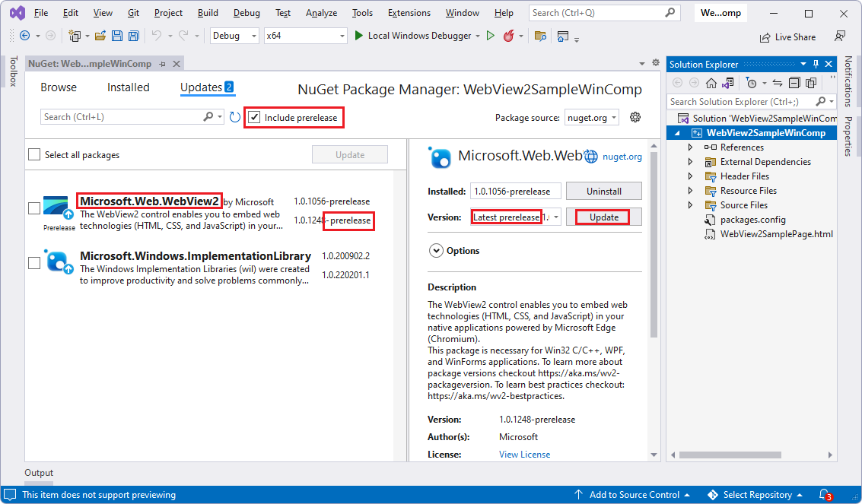Open the Live Share feature
The height and width of the screenshot is (504, 862).
coord(787,36)
